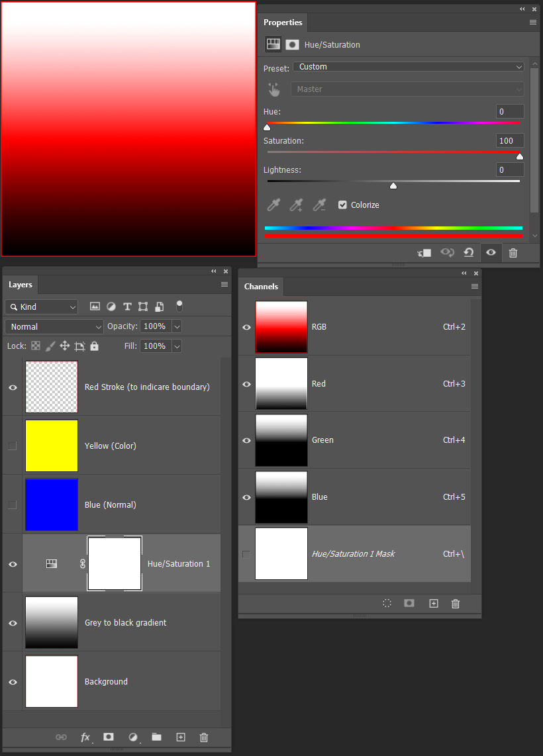This screenshot has width=543, height=756.
Task: Select the first eyedropper in Hue/Saturation properties
Action: 273,205
